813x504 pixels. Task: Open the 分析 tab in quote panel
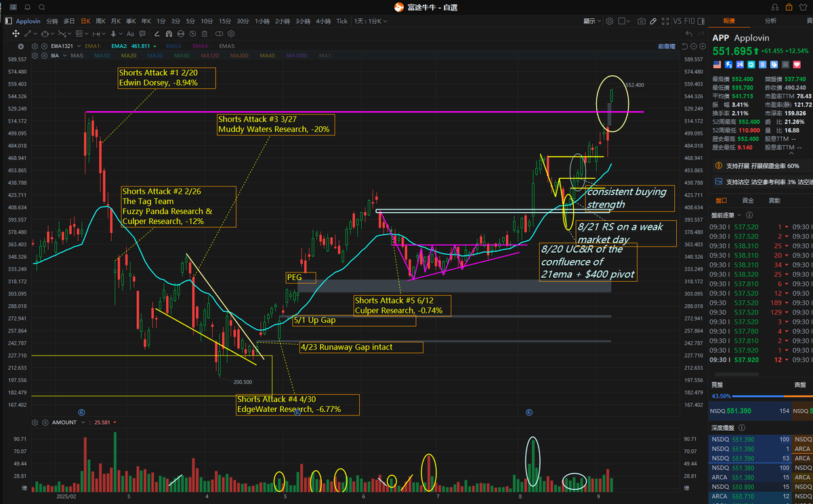771,21
